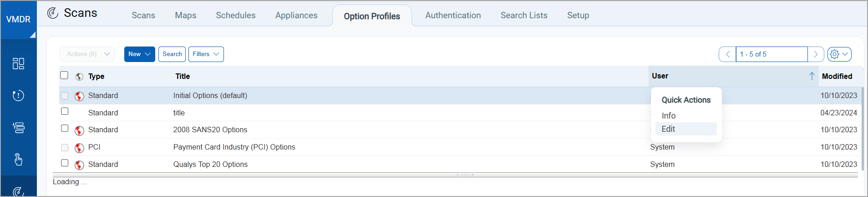Image resolution: width=868 pixels, height=197 pixels.
Task: Sort by the User column header
Action: [x=660, y=76]
